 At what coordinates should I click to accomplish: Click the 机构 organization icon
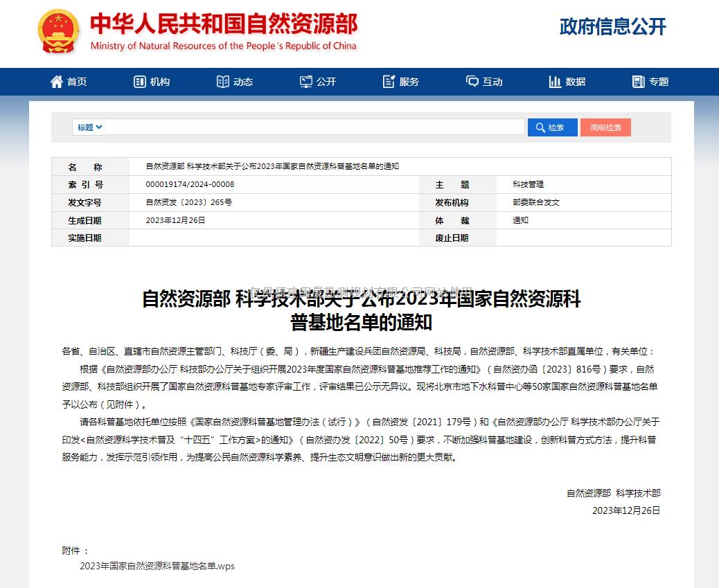139,82
